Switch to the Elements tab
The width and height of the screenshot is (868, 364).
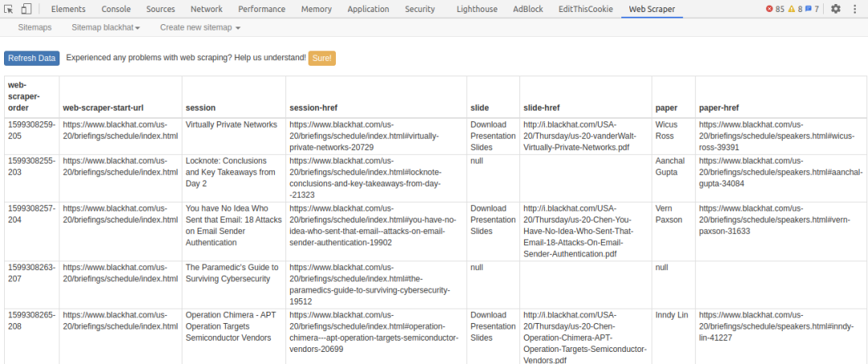click(x=68, y=9)
